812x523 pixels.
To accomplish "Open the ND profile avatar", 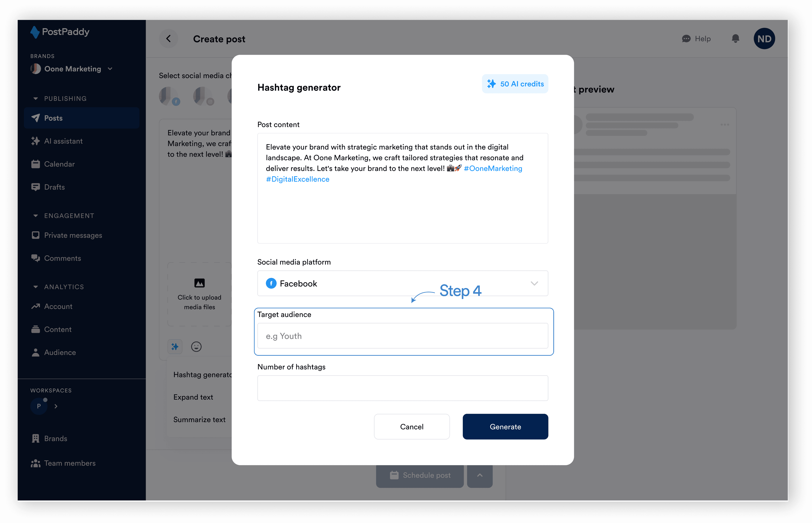I will click(764, 39).
